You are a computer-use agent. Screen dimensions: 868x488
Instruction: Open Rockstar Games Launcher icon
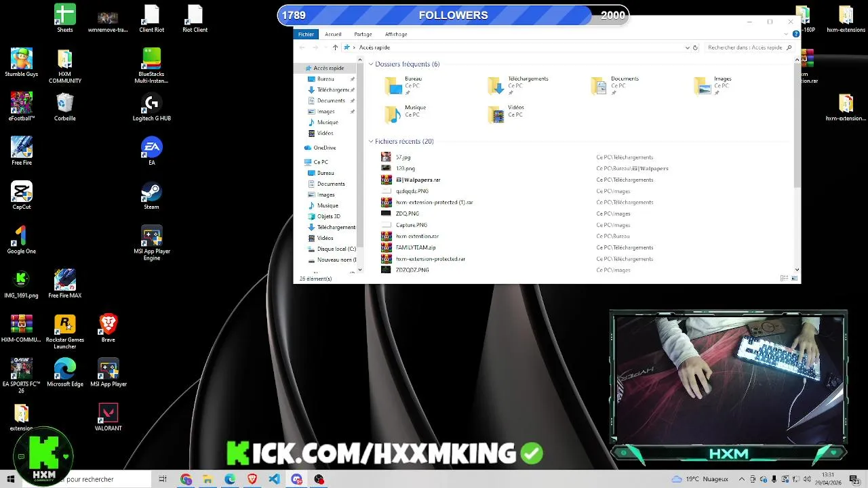(x=65, y=331)
